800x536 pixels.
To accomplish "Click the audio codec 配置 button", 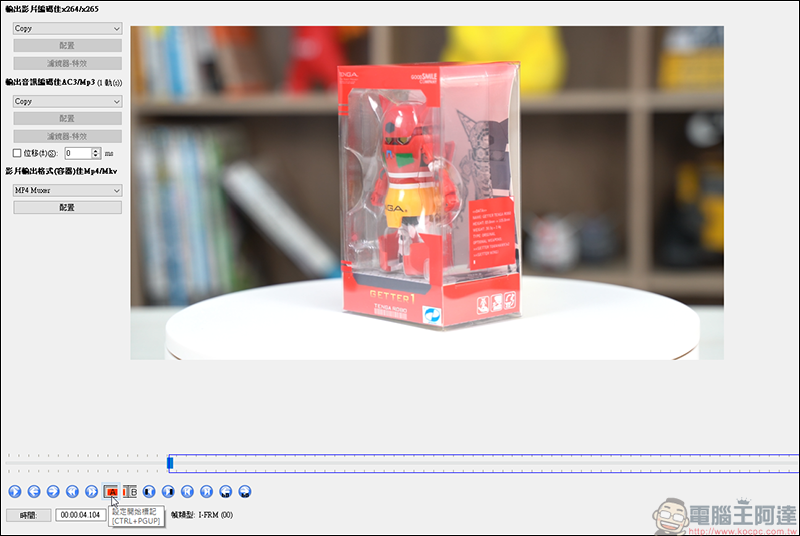I will (x=67, y=118).
